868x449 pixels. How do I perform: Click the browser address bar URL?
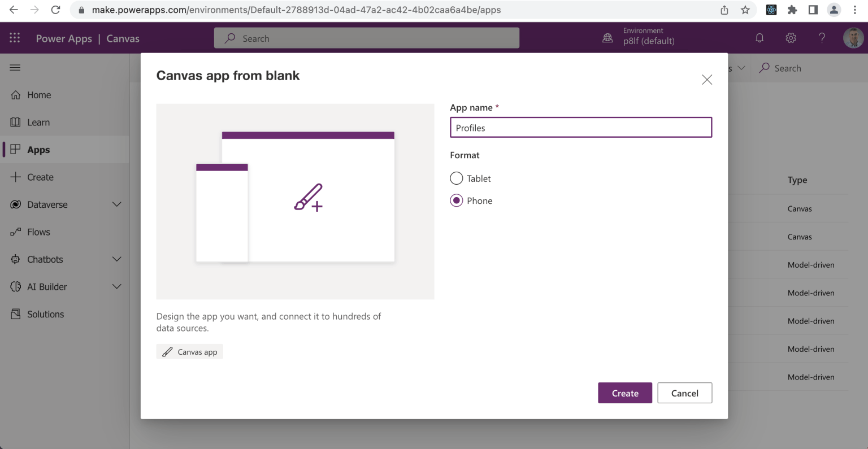[x=296, y=10]
